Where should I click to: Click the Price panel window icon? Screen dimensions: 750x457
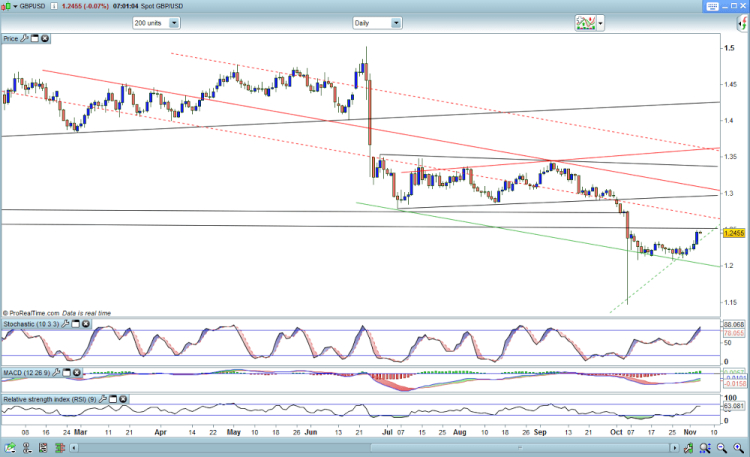(35, 38)
